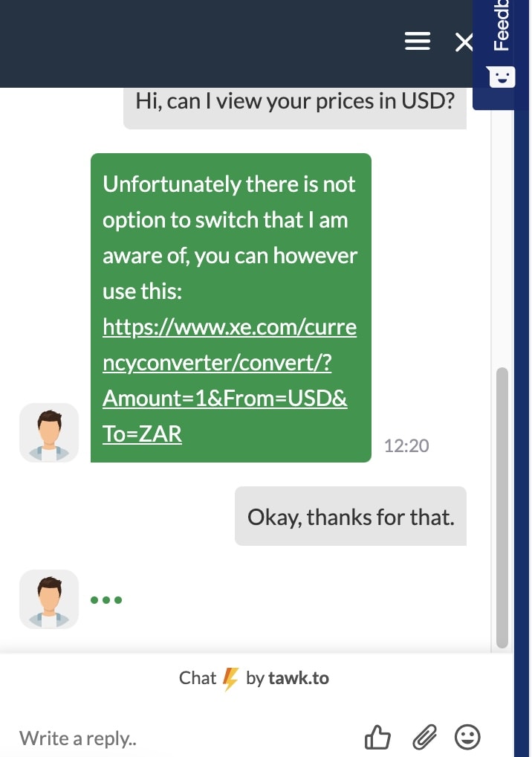The image size is (532, 757).
Task: Click the 'Hi, can I view your prices' message
Action: 295,103
